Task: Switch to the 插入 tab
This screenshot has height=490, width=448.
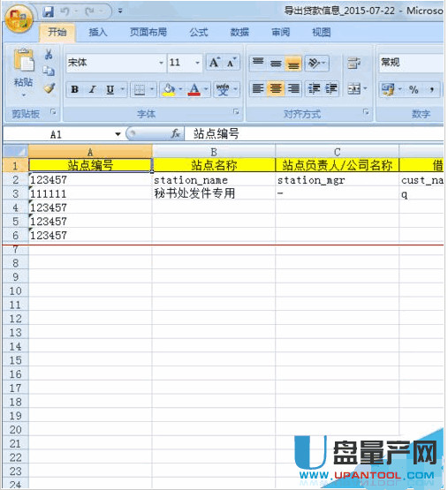Action: [x=98, y=32]
